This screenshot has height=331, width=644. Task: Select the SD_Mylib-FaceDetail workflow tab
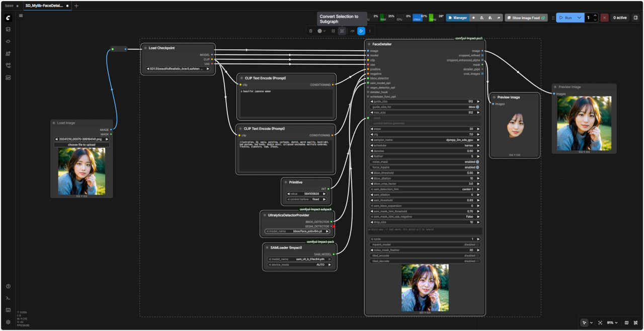point(44,6)
